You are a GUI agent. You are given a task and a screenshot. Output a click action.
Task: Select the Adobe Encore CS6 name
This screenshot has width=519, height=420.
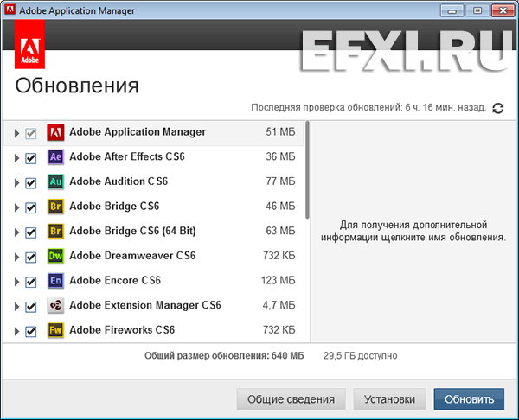[x=115, y=281]
